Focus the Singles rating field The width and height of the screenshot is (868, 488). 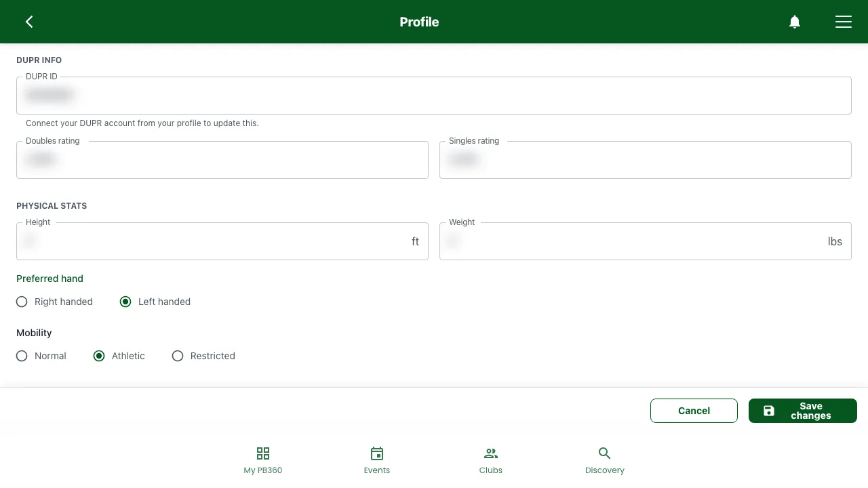[646, 160]
